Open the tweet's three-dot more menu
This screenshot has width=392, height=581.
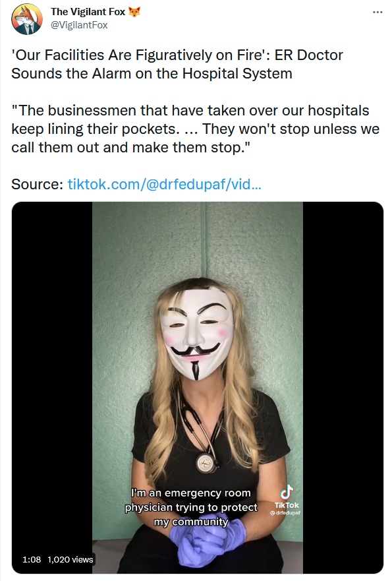pos(378,13)
